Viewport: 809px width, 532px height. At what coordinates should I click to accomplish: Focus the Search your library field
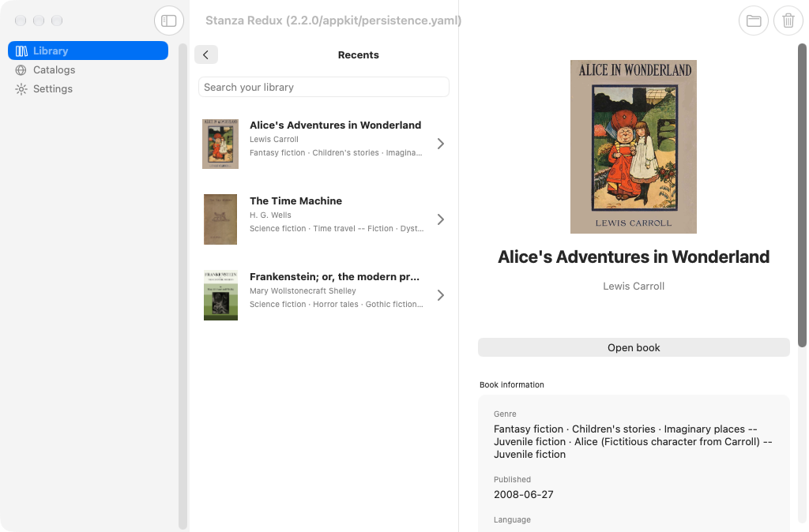click(323, 87)
